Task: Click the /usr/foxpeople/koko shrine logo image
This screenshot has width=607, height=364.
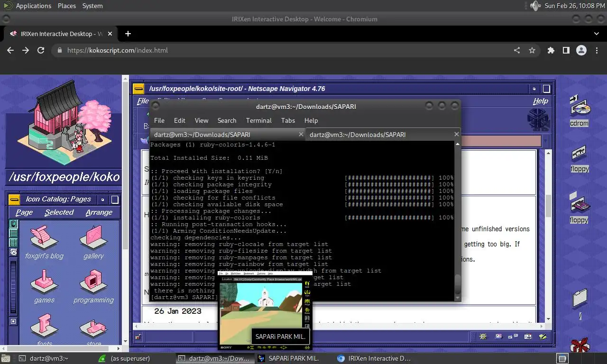Action: (x=64, y=122)
